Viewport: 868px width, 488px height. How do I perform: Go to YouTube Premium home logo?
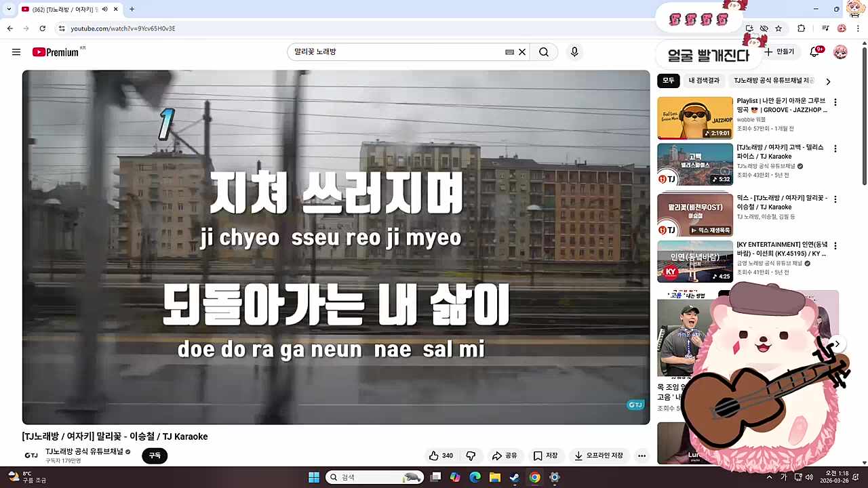point(56,52)
